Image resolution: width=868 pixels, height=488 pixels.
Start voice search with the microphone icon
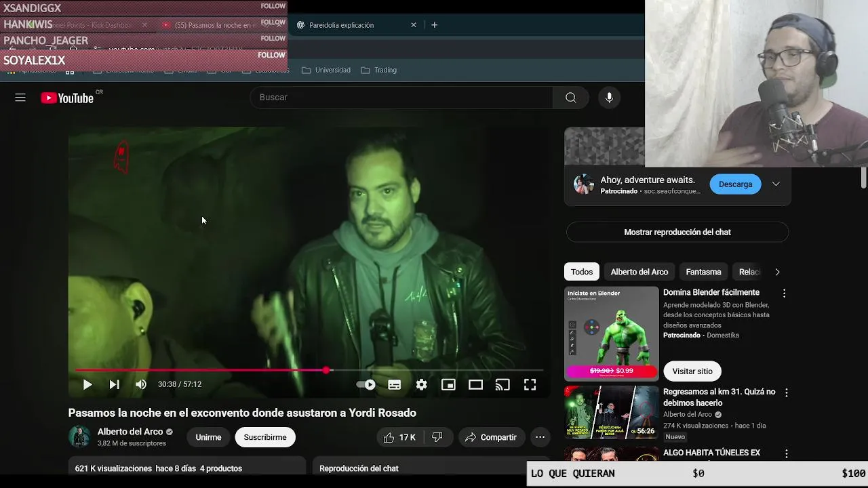[x=609, y=98]
